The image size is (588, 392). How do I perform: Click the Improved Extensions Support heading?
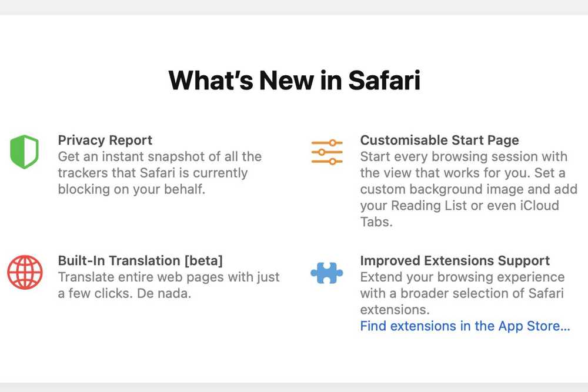455,260
